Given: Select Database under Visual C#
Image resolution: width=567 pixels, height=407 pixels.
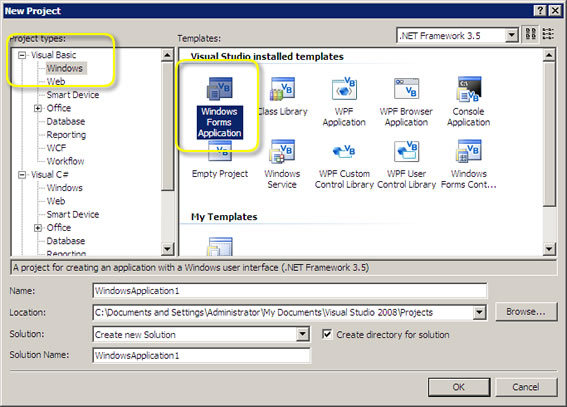Looking at the screenshot, I should 65,241.
